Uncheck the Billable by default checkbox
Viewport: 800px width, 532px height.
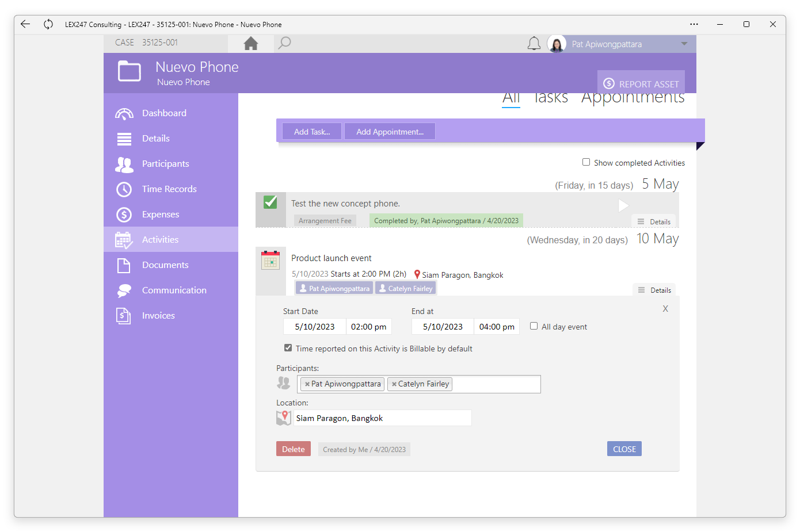pyautogui.click(x=288, y=348)
